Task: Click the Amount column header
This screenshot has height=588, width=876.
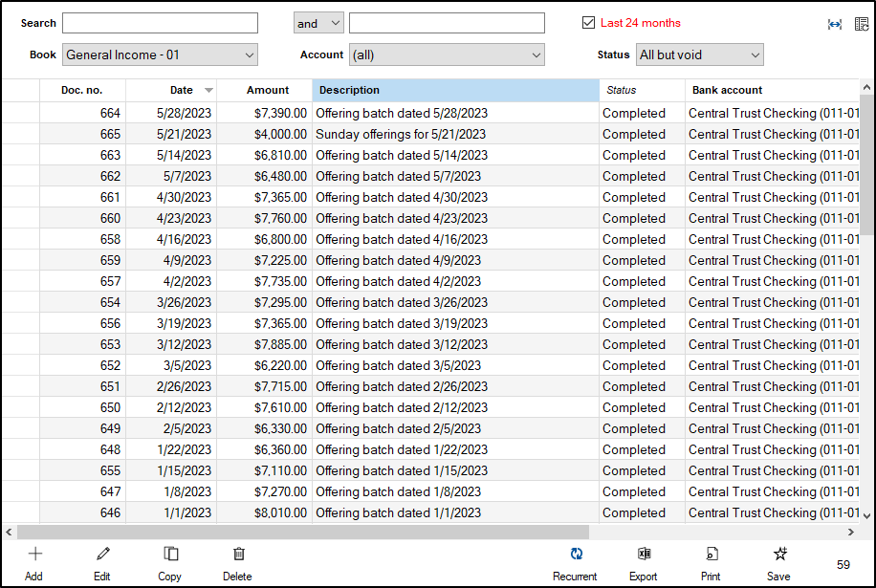Action: (x=268, y=90)
